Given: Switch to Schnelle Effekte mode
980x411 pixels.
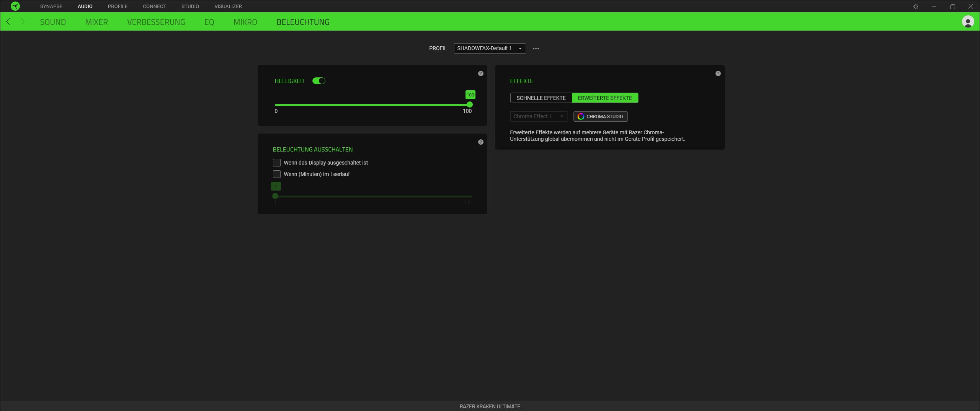Looking at the screenshot, I should (541, 98).
